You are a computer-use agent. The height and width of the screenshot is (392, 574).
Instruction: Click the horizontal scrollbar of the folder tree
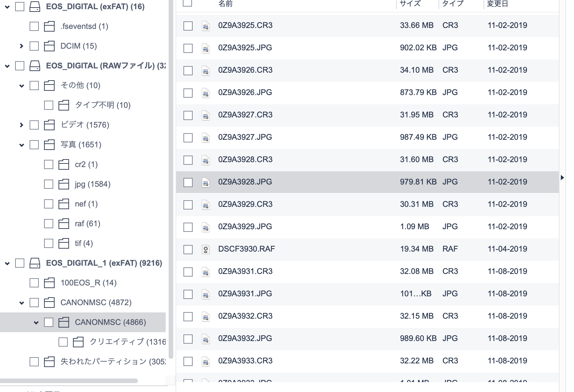[69, 381]
